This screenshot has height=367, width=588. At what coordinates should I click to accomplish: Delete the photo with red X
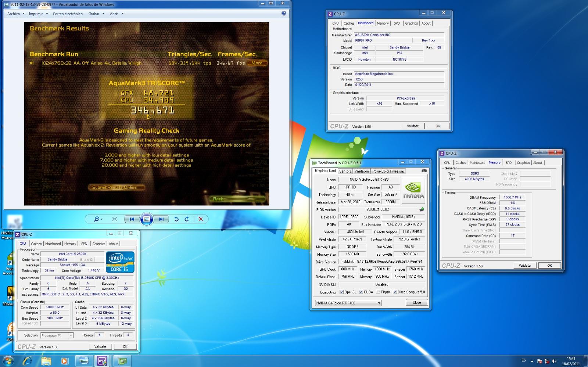click(201, 219)
